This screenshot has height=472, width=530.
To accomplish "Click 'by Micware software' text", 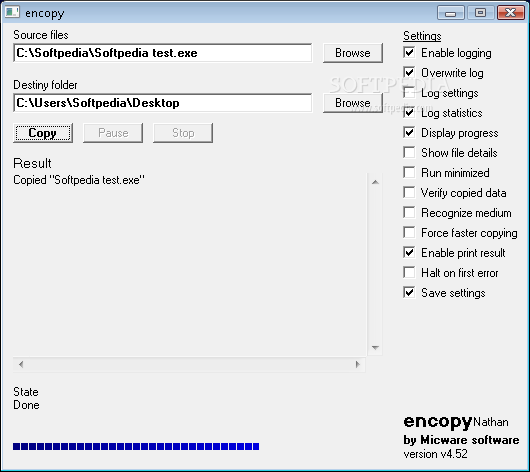I will 461,440.
